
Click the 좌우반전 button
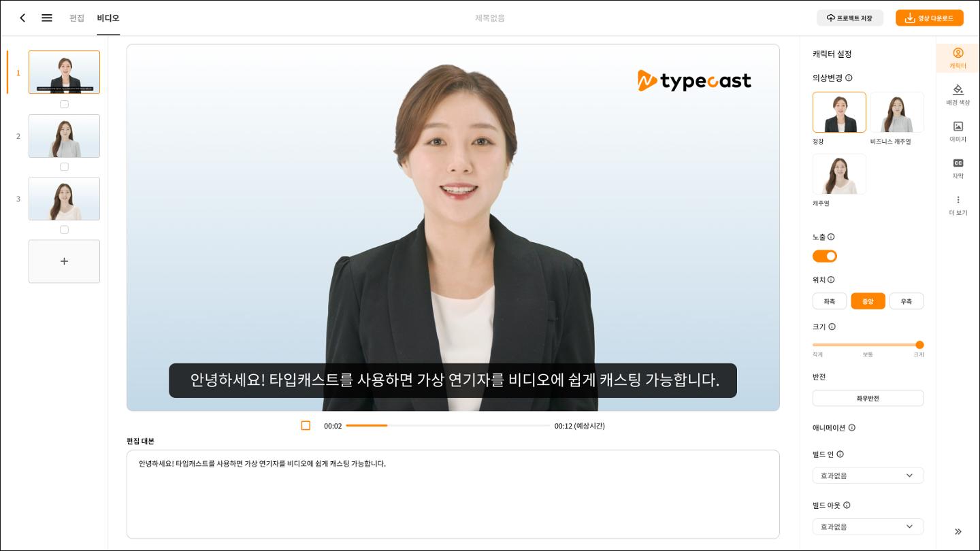pyautogui.click(x=868, y=398)
